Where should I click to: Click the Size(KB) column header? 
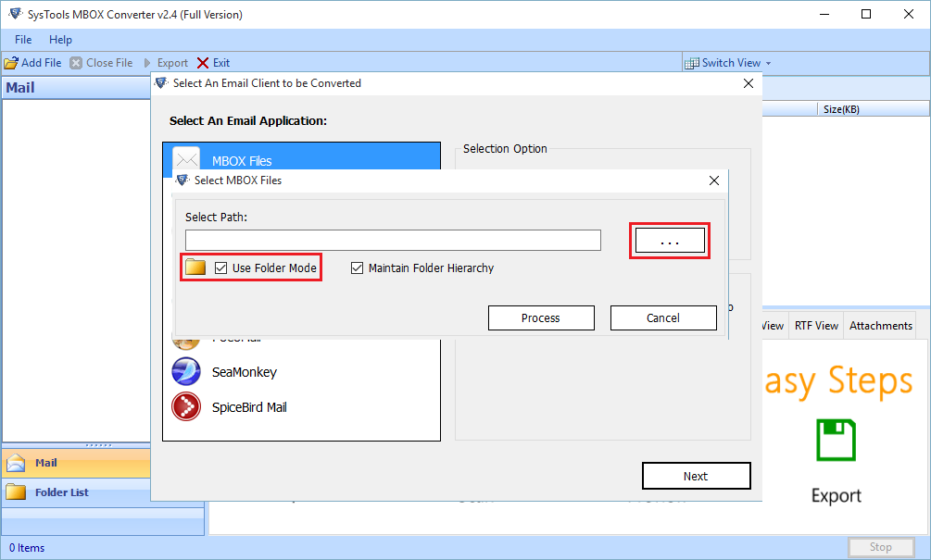[x=873, y=109]
